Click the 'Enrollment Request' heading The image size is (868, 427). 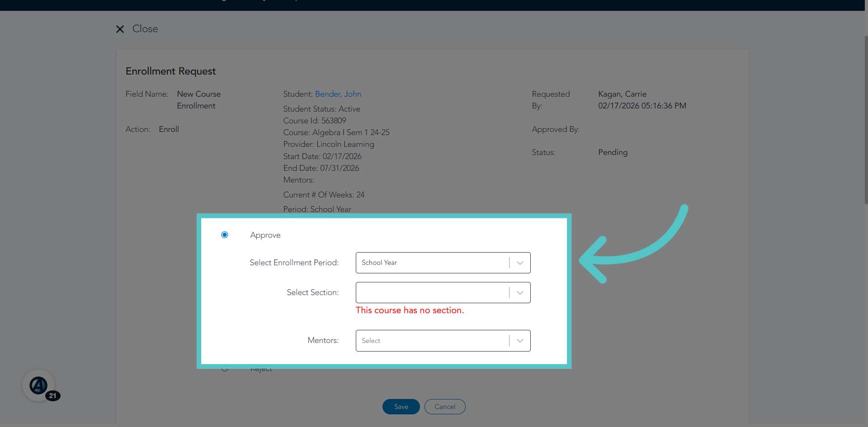(x=171, y=71)
